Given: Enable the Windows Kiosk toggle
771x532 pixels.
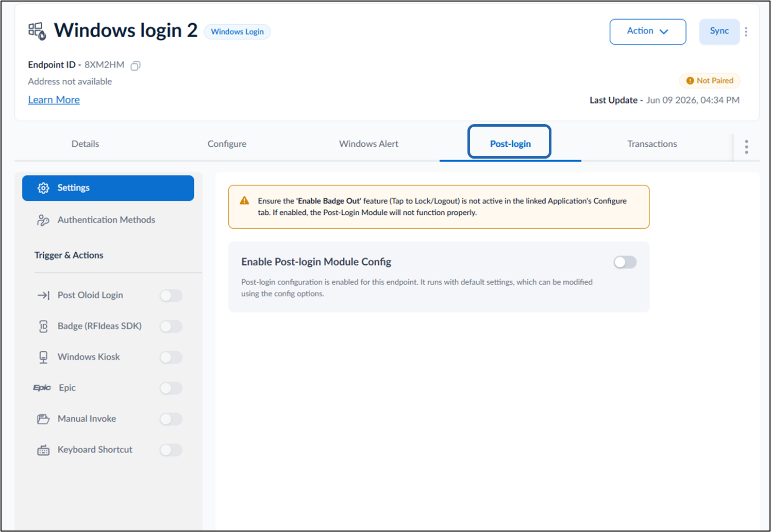Looking at the screenshot, I should pyautogui.click(x=171, y=357).
